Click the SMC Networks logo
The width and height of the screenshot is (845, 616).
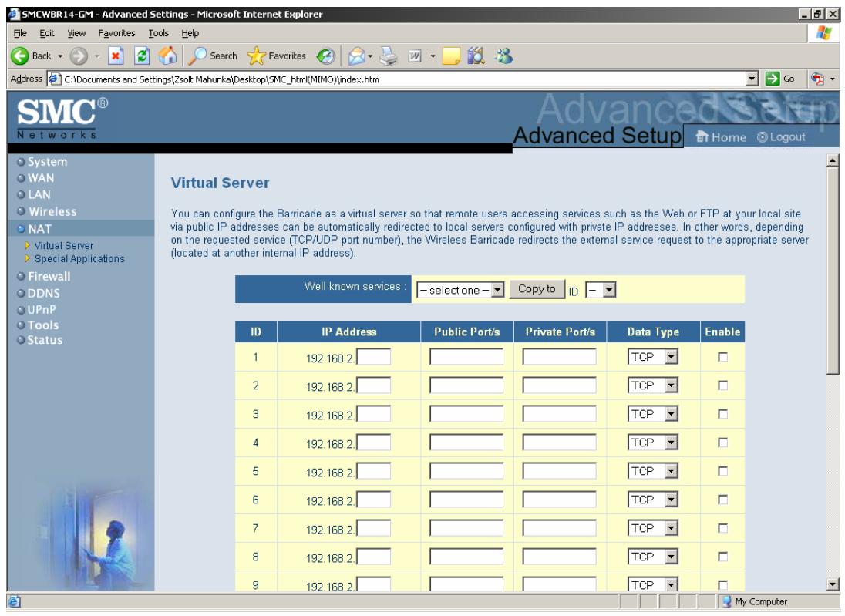point(62,118)
